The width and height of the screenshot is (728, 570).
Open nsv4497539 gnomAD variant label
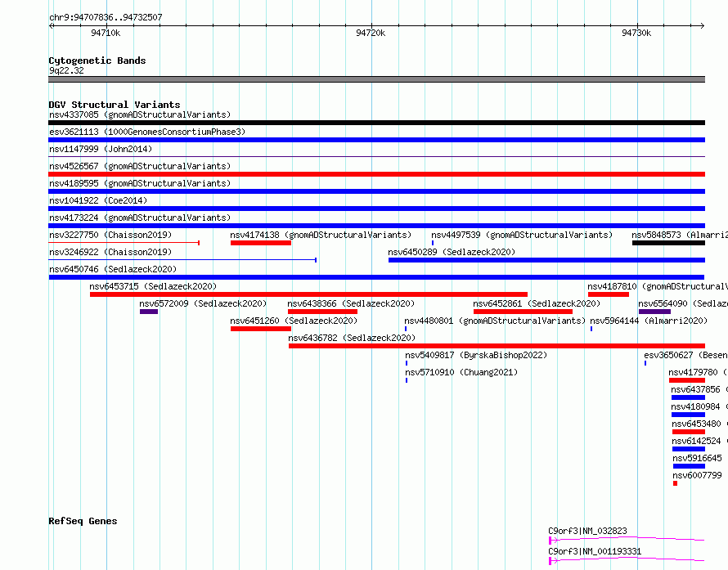522,235
